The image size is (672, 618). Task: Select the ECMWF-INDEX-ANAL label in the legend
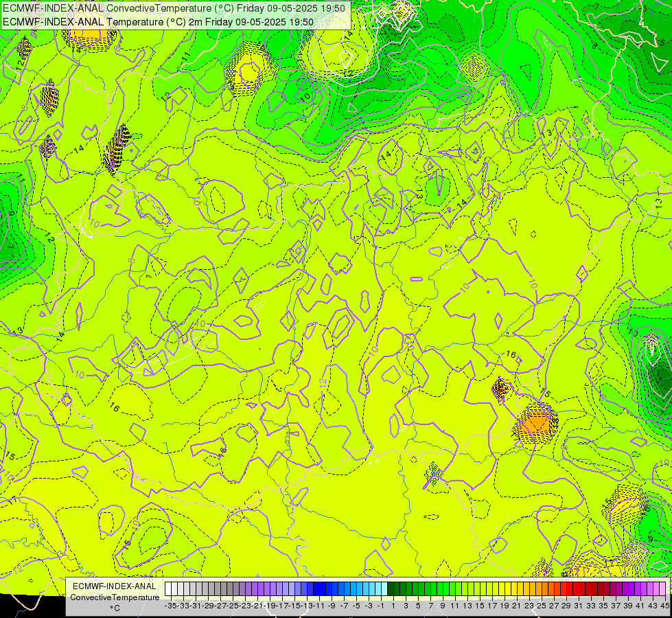coord(115,586)
